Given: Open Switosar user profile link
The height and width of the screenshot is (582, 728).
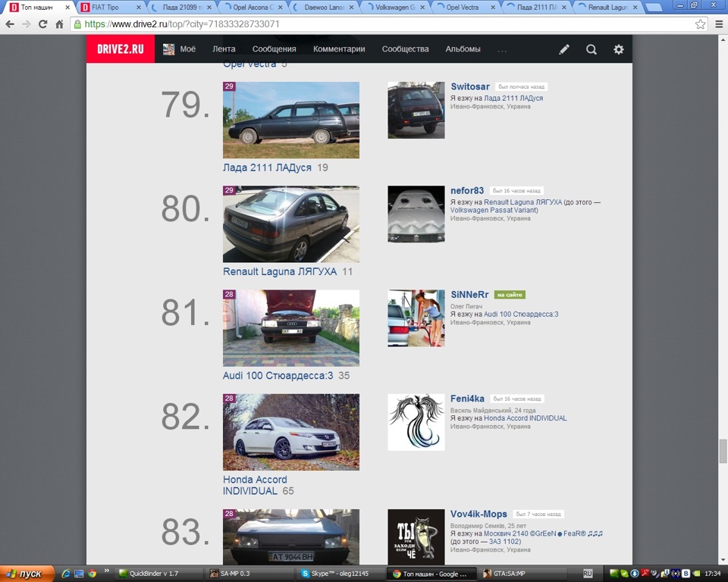Looking at the screenshot, I should 470,86.
